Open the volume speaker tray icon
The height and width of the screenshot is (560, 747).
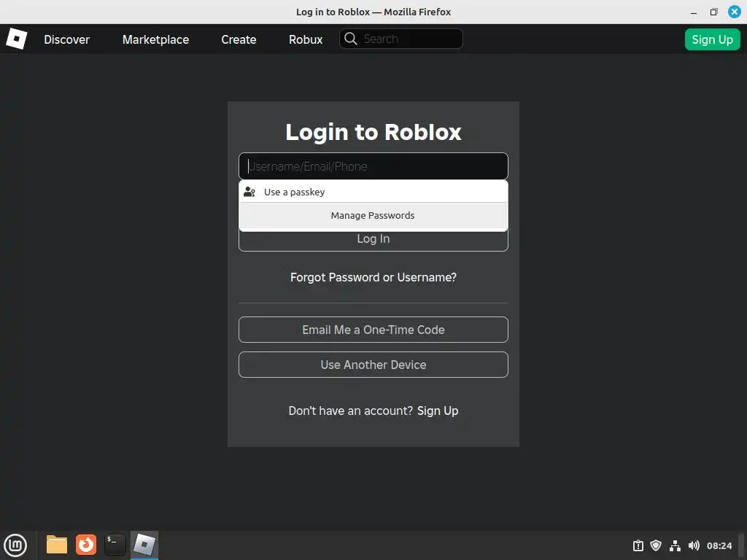[x=694, y=545]
